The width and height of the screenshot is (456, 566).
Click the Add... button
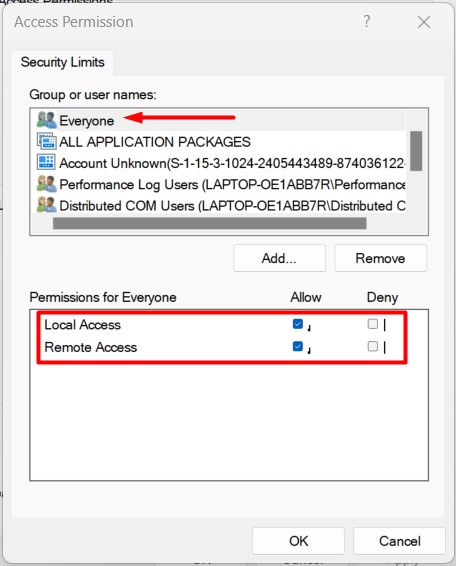point(279,258)
